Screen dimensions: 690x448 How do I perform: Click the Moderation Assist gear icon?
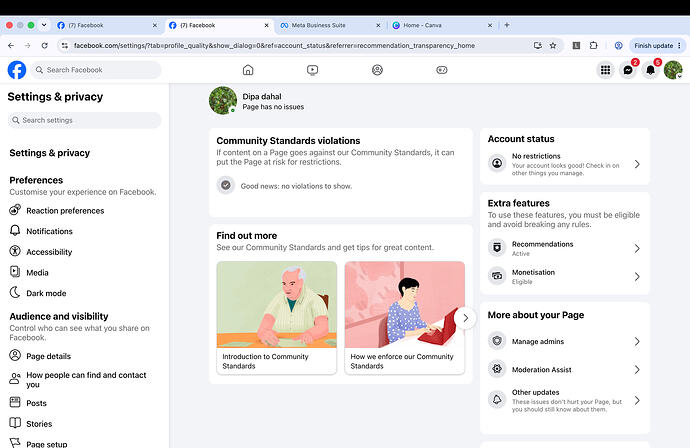(497, 369)
